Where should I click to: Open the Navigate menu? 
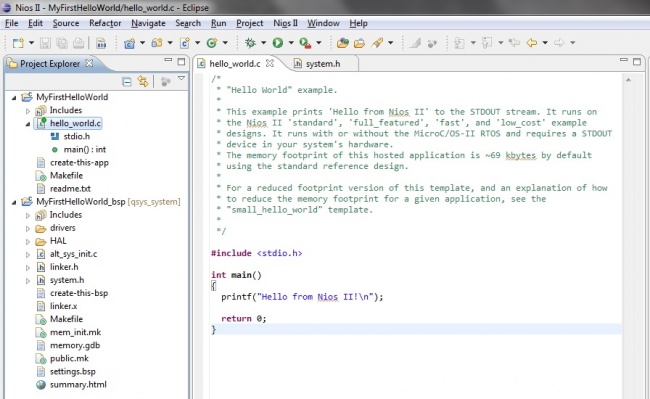(148, 23)
